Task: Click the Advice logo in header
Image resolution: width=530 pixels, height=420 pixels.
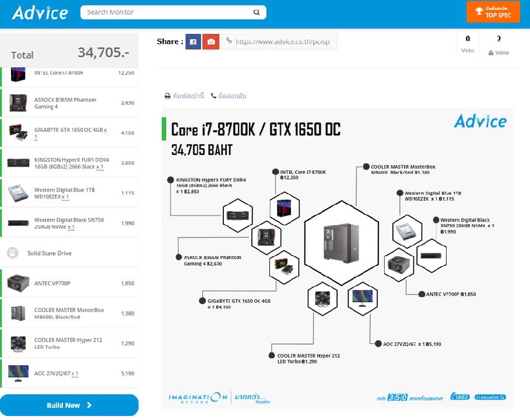Action: tap(40, 13)
